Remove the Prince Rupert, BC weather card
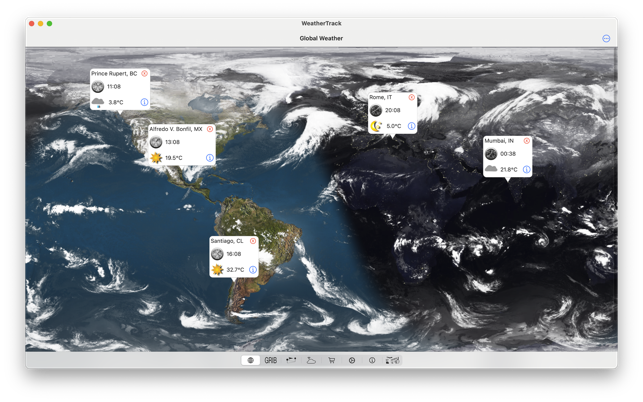The image size is (643, 402). click(144, 73)
